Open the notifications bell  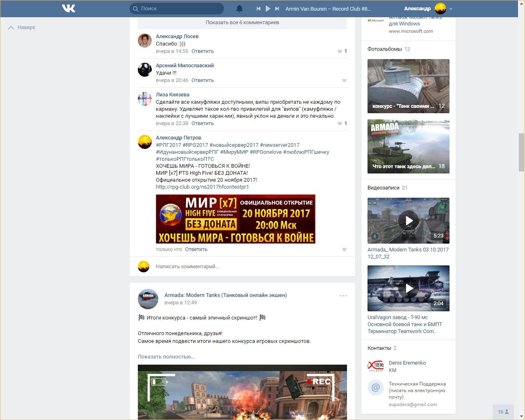click(x=240, y=9)
